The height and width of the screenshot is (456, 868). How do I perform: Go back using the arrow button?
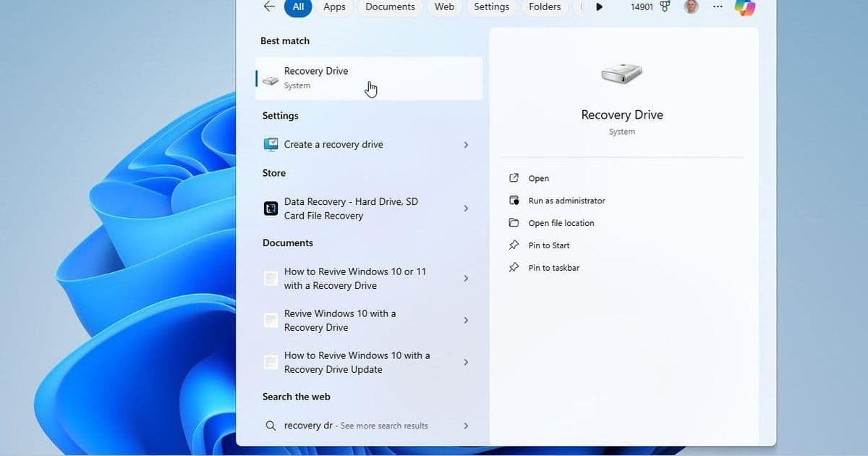268,7
